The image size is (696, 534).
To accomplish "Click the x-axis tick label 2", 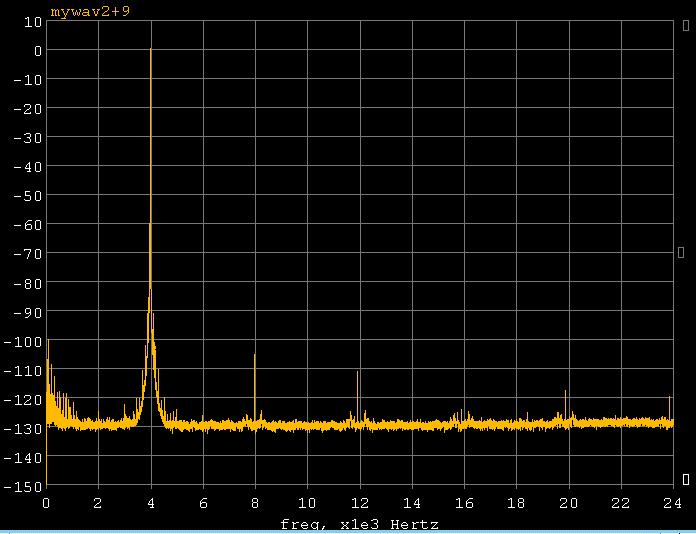I will (x=98, y=503).
